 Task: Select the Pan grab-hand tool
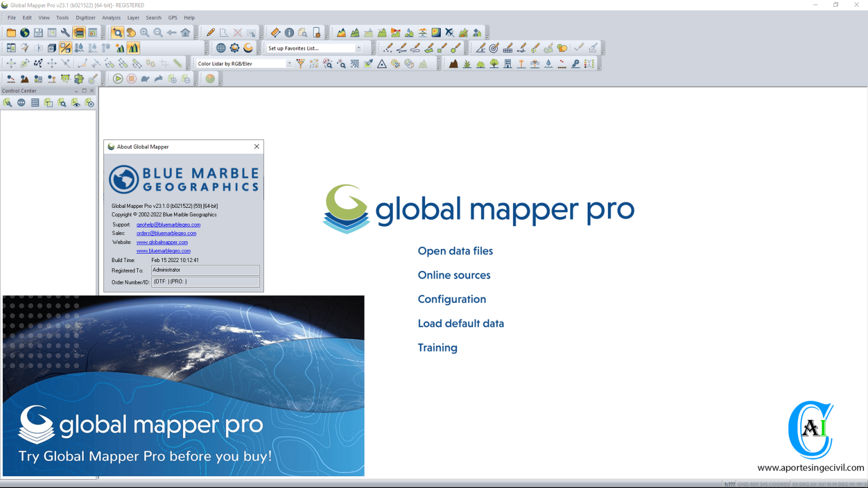point(132,32)
